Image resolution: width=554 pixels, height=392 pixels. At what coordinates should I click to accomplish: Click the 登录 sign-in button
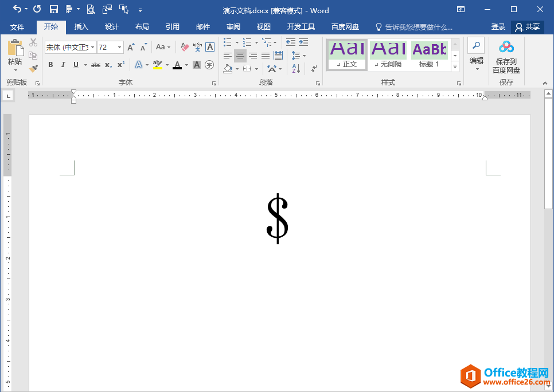point(498,27)
